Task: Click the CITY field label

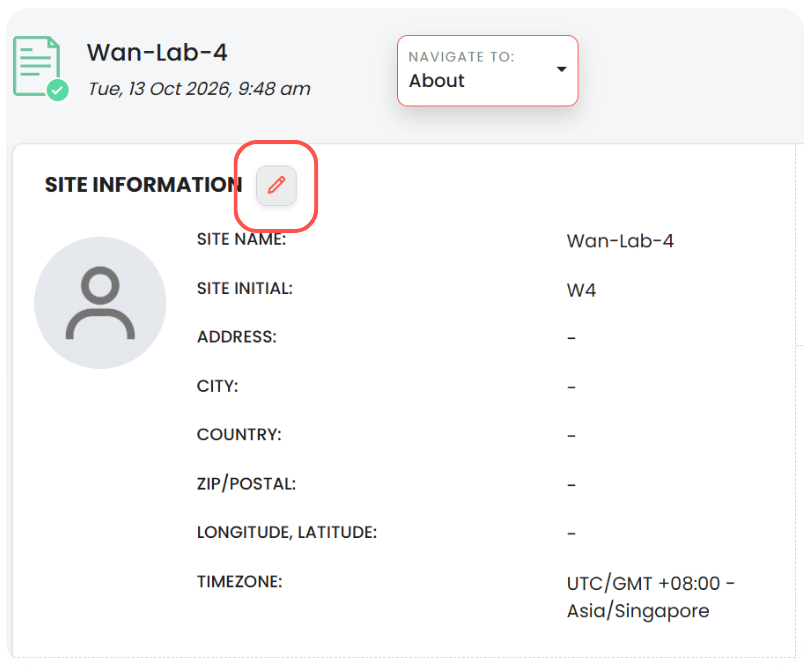Action: point(217,386)
